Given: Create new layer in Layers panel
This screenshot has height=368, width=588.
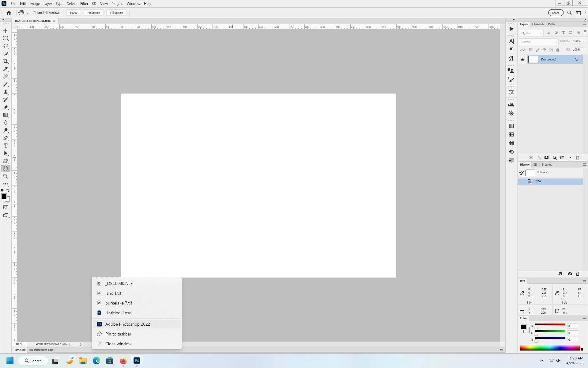Looking at the screenshot, I should (570, 158).
